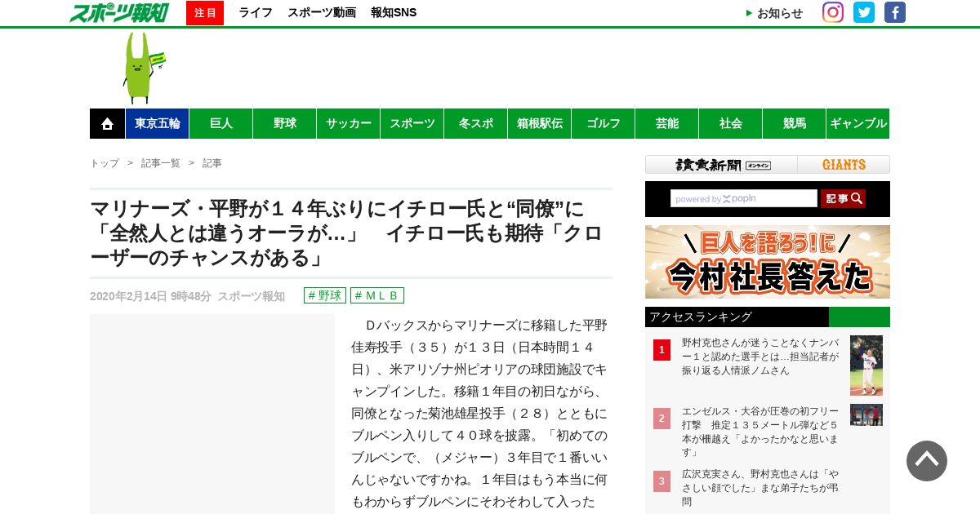This screenshot has width=980, height=514.
Task: Open the ライフ menu item
Action: [256, 13]
